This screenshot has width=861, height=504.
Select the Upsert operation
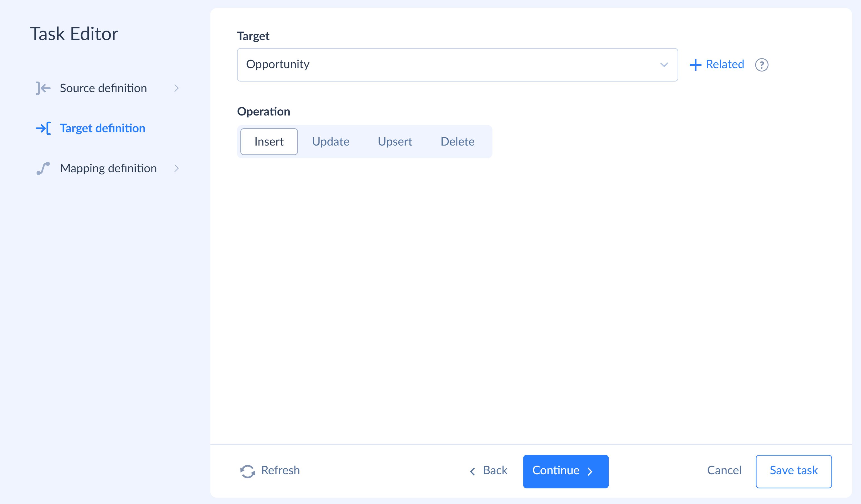pyautogui.click(x=395, y=141)
